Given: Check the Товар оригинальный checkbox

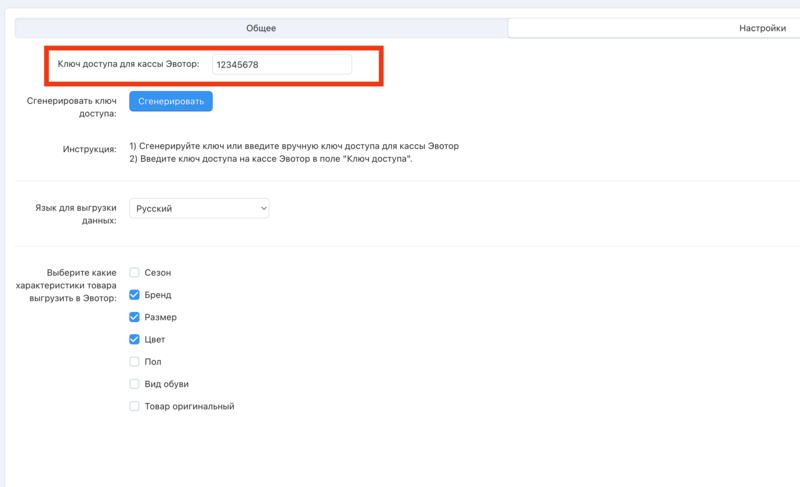Looking at the screenshot, I should pos(134,406).
